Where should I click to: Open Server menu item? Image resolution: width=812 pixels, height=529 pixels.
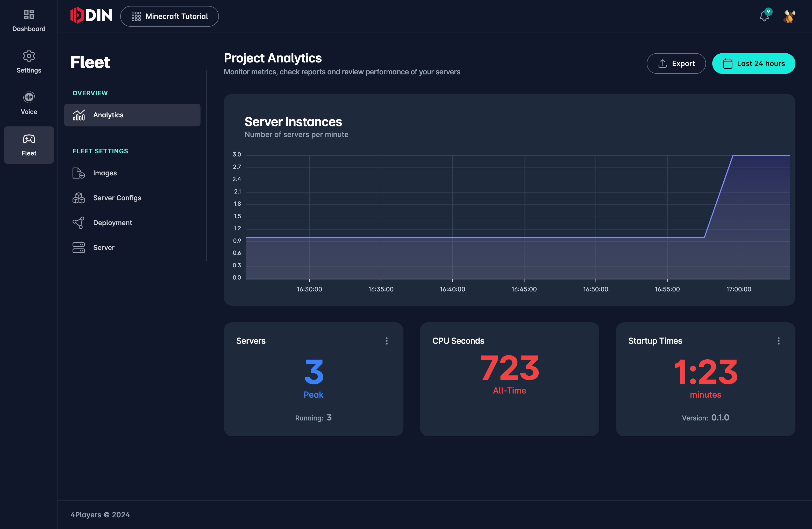coord(132,248)
